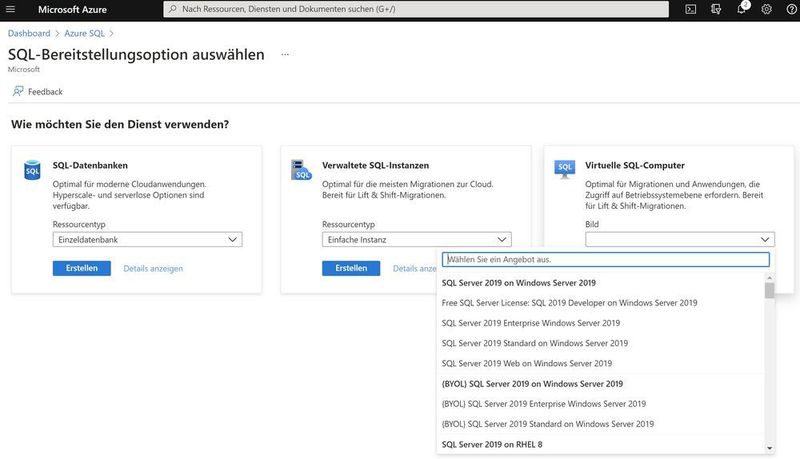
Task: Click the scroll down arrow in image list
Action: [769, 448]
